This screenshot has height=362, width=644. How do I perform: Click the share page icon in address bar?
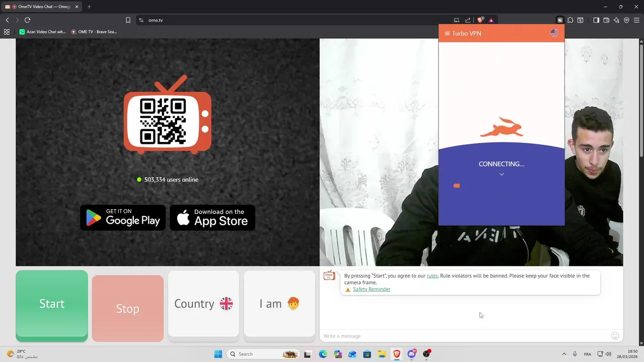point(468,20)
